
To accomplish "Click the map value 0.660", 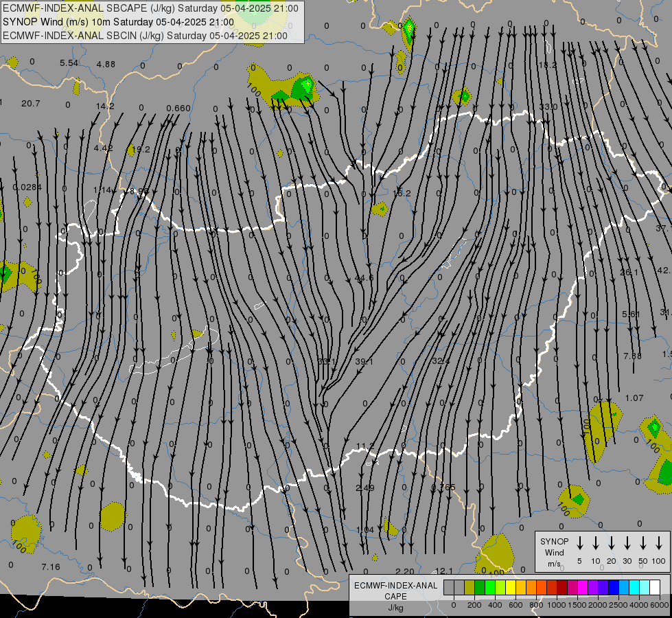I will pos(178,108).
